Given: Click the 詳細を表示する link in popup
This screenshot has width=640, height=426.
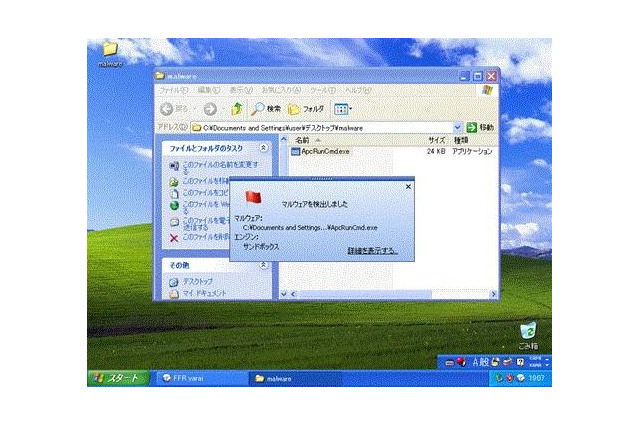Looking at the screenshot, I should click(x=373, y=251).
